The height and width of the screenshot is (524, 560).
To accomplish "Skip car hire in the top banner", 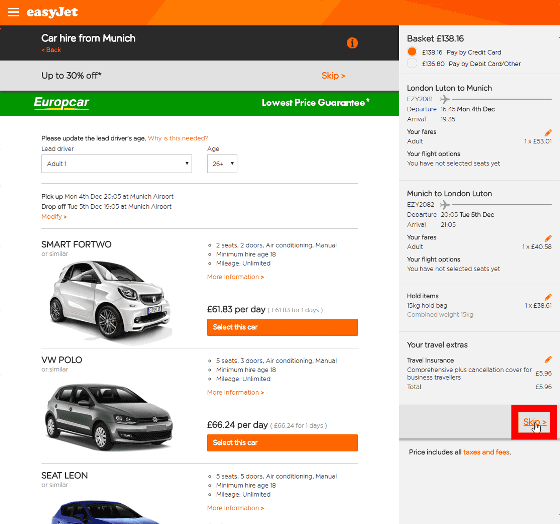I will (333, 76).
